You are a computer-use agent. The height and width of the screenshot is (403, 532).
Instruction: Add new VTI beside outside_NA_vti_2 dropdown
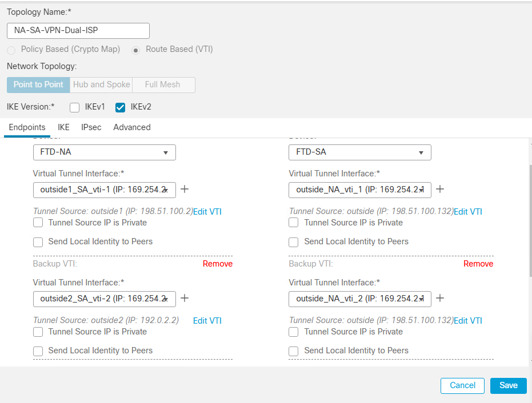(x=440, y=299)
